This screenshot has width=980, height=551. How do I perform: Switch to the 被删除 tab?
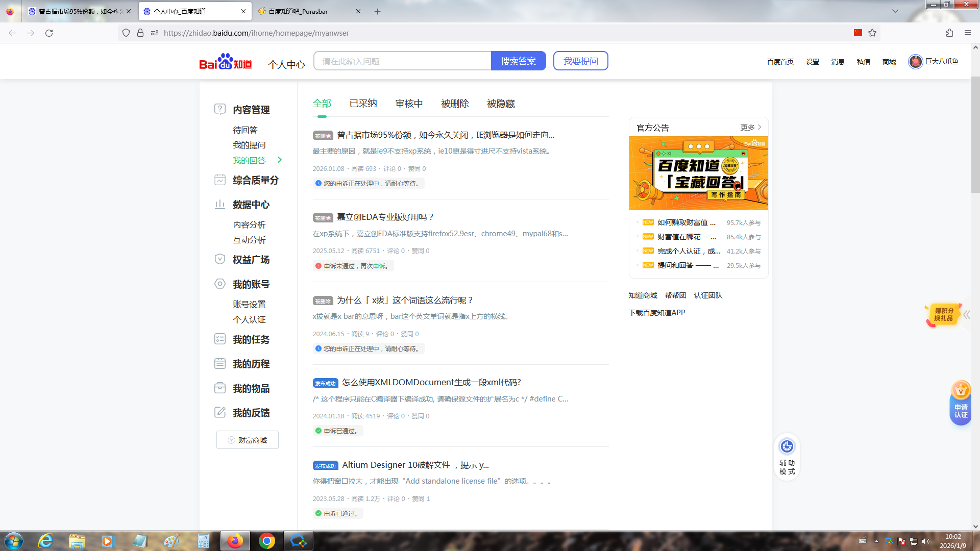click(x=455, y=104)
